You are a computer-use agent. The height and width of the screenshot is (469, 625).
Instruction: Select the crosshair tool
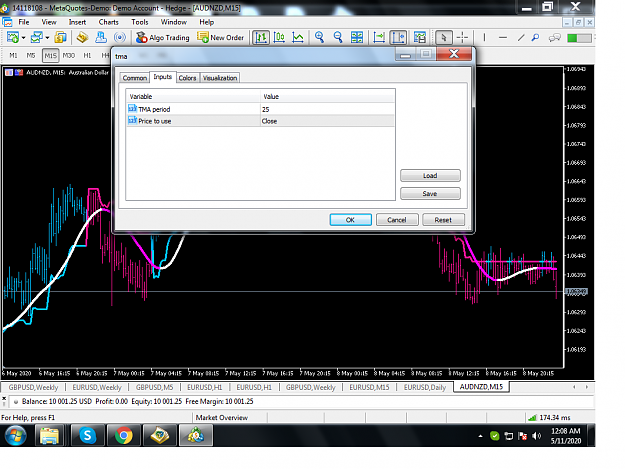(x=462, y=37)
